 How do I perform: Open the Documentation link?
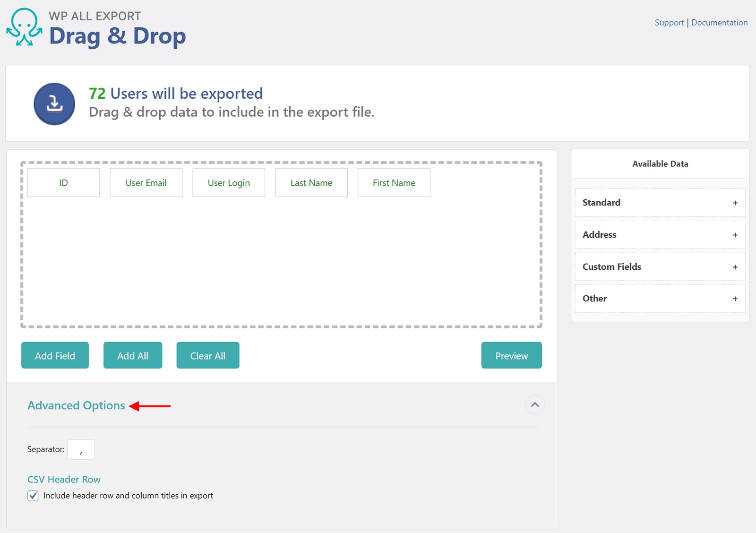click(x=719, y=22)
